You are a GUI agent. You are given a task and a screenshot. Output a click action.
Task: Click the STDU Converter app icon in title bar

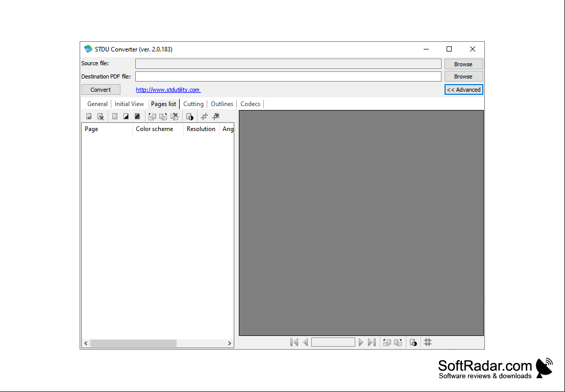(88, 49)
